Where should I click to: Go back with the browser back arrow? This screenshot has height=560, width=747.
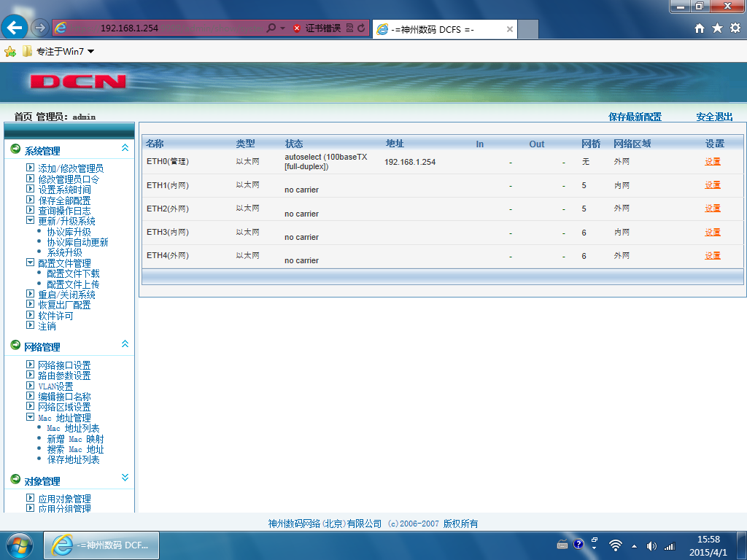pyautogui.click(x=15, y=28)
